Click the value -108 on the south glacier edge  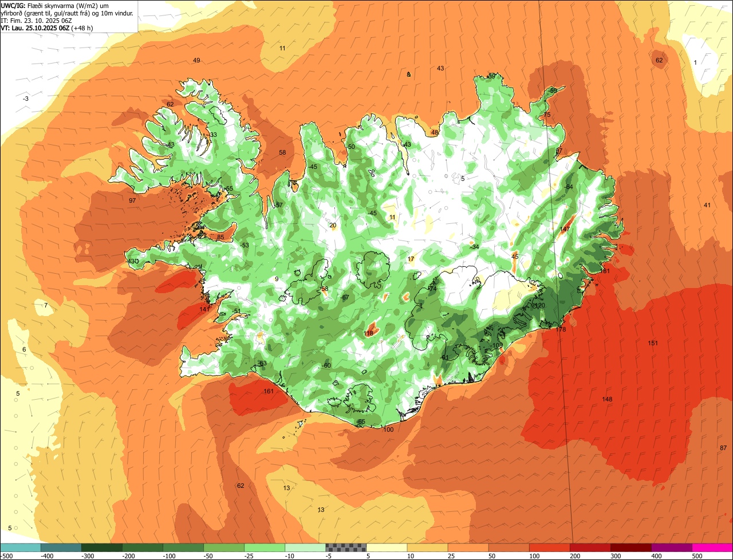[496, 345]
